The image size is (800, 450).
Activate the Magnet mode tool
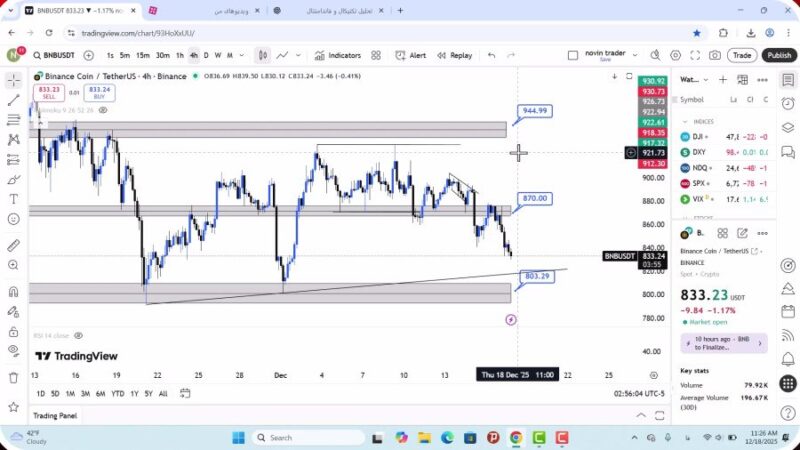pos(13,292)
